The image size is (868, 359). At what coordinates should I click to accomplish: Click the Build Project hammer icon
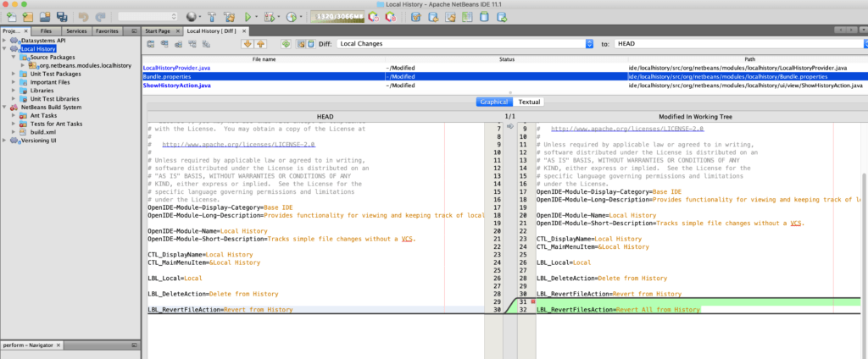pos(210,16)
